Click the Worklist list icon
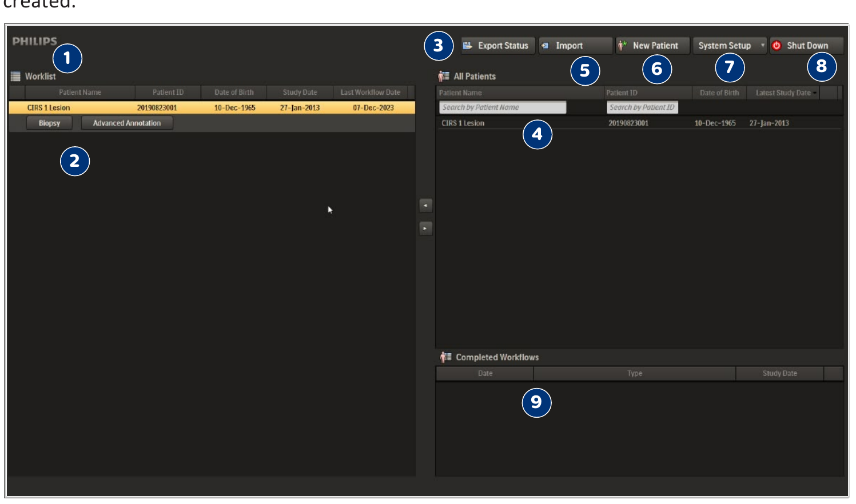The height and width of the screenshot is (504, 856). point(16,77)
